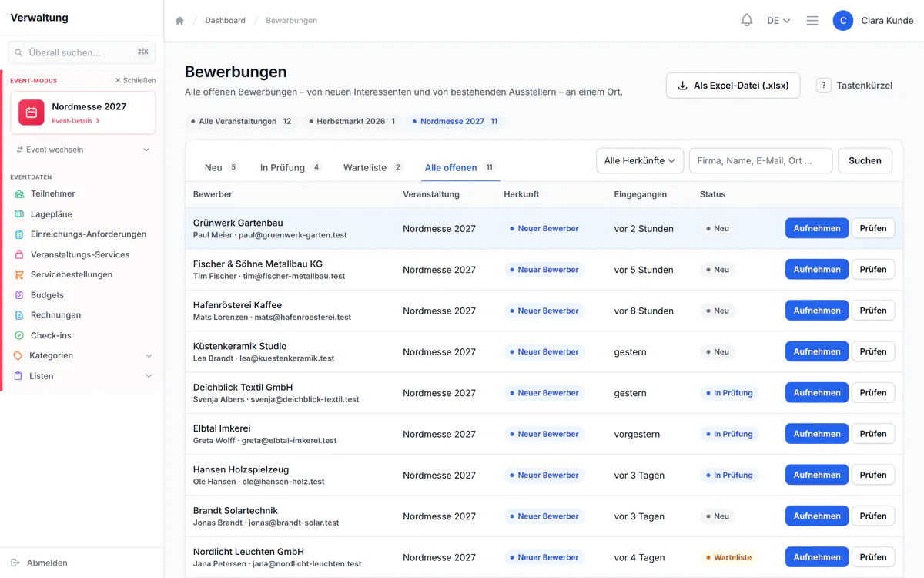
Task: Filter by Herbstmarkt 2026 chip
Action: pyautogui.click(x=350, y=121)
